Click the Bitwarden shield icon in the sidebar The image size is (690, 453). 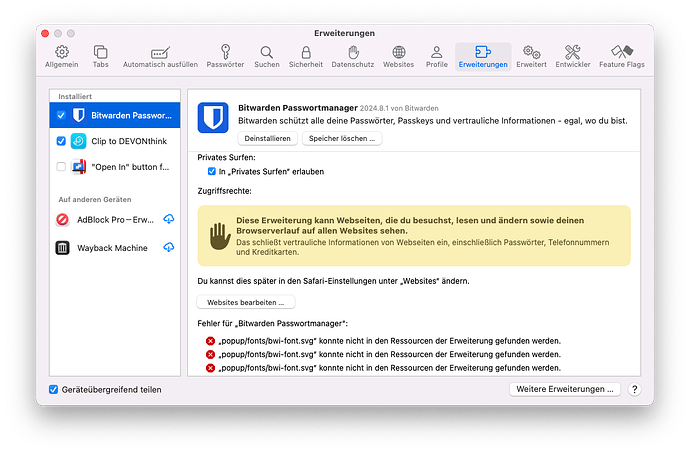(x=79, y=115)
